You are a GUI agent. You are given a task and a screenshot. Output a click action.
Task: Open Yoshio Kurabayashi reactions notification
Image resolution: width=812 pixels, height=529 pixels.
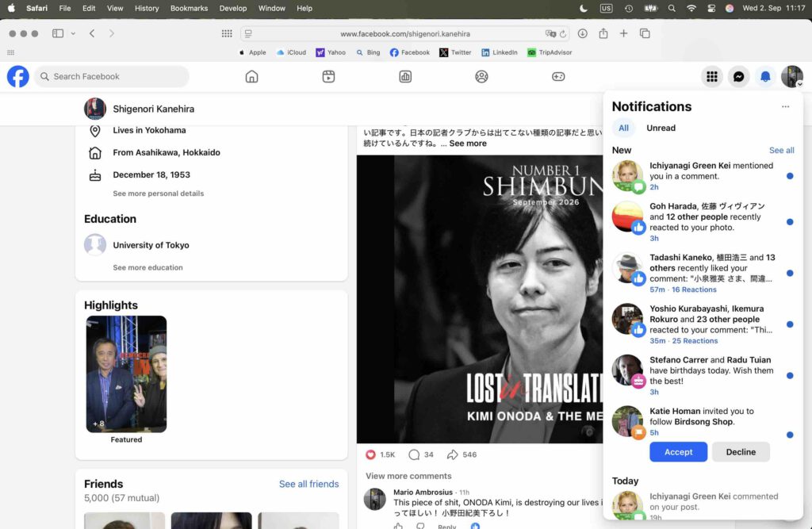[x=703, y=324]
